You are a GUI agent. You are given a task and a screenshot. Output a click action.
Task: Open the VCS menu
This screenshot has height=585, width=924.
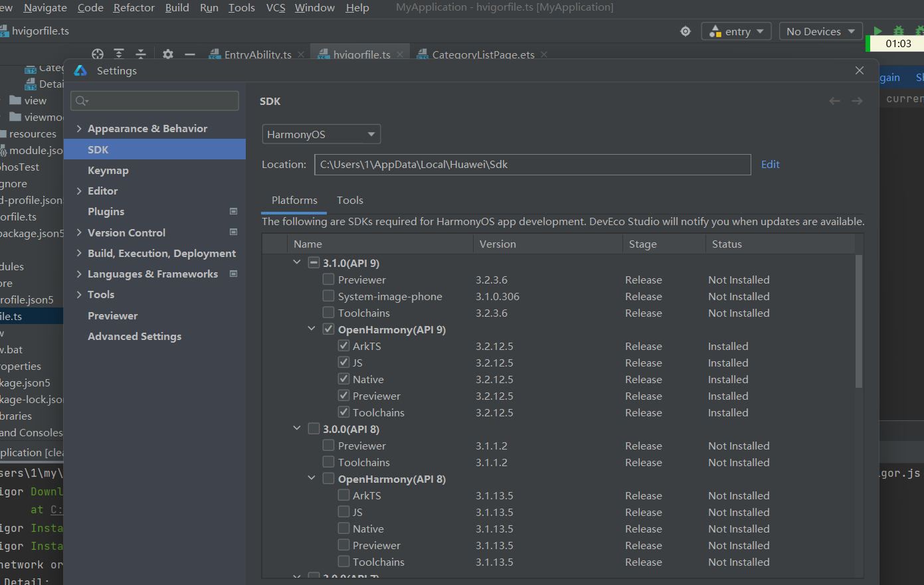point(276,8)
